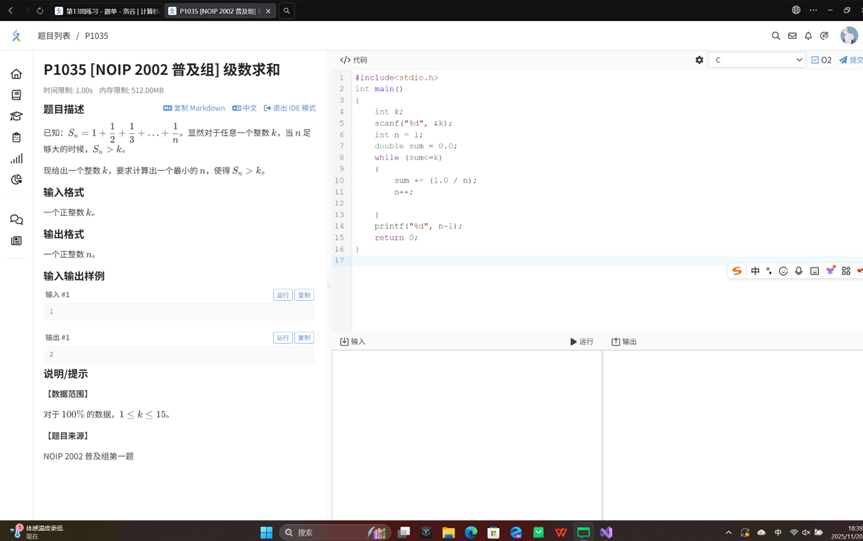
Task: Click 复制 button for 输出 #1 sample
Action: coord(304,338)
